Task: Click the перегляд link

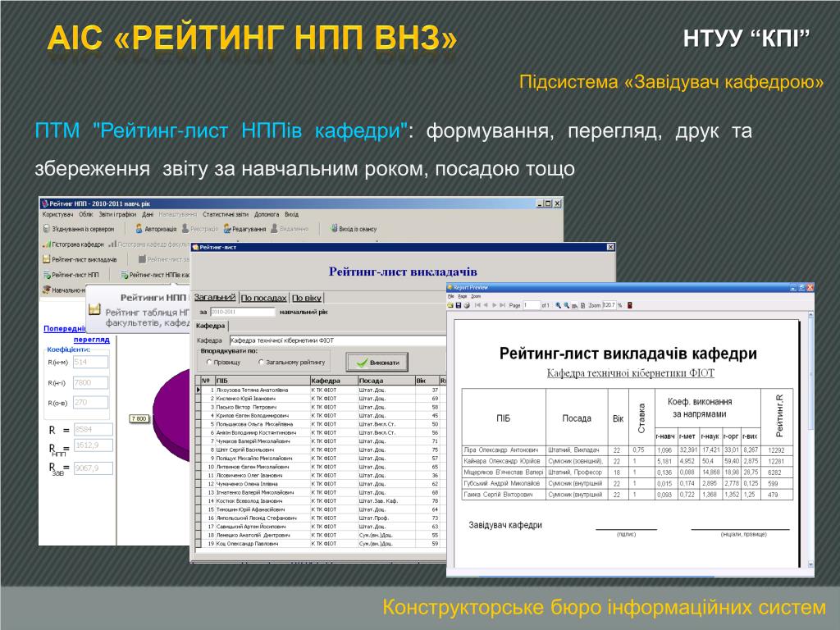Action: point(91,340)
